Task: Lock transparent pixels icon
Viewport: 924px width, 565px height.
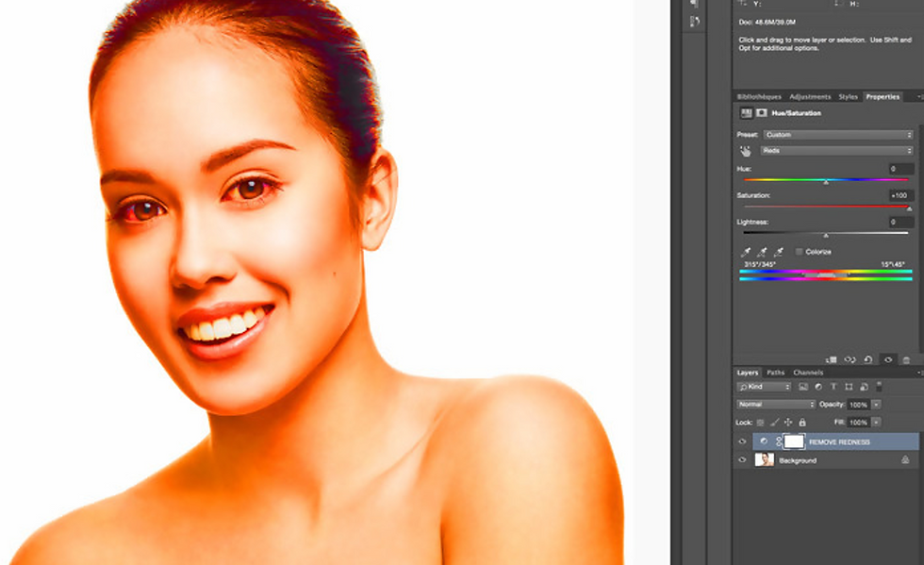Action: coord(760,423)
